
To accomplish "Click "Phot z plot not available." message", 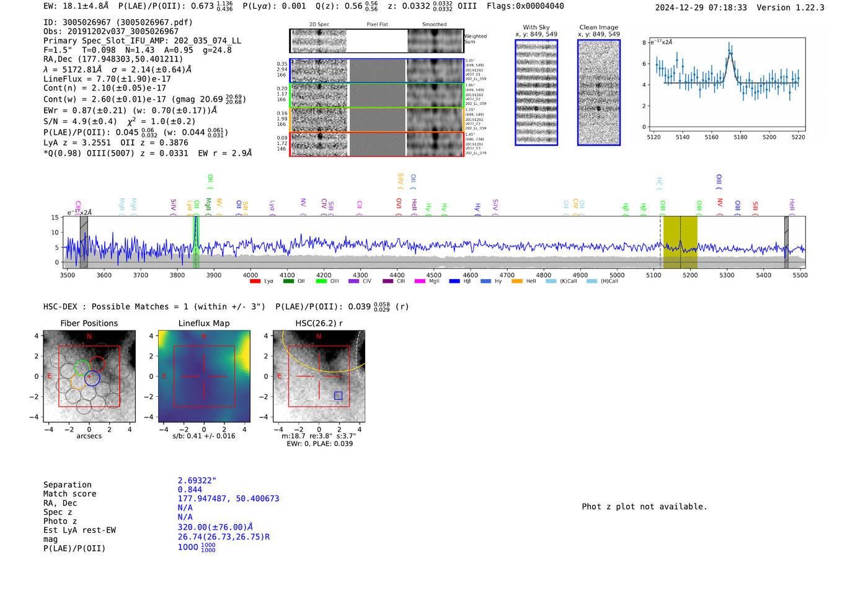I will pos(644,507).
